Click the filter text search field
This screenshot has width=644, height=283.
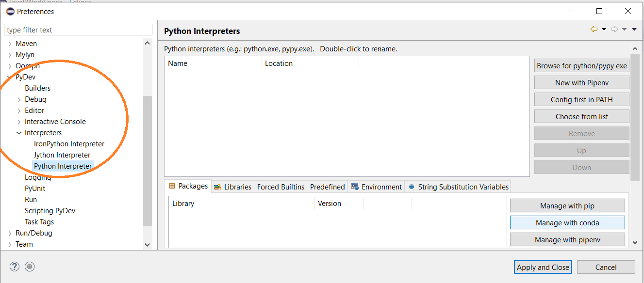[78, 30]
